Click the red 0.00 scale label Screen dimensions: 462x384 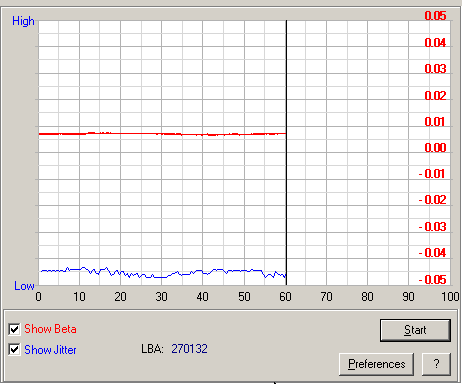click(435, 147)
